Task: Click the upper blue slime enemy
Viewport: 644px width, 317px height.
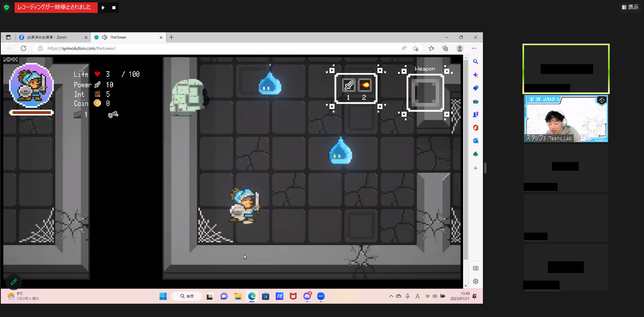Action: point(269,84)
